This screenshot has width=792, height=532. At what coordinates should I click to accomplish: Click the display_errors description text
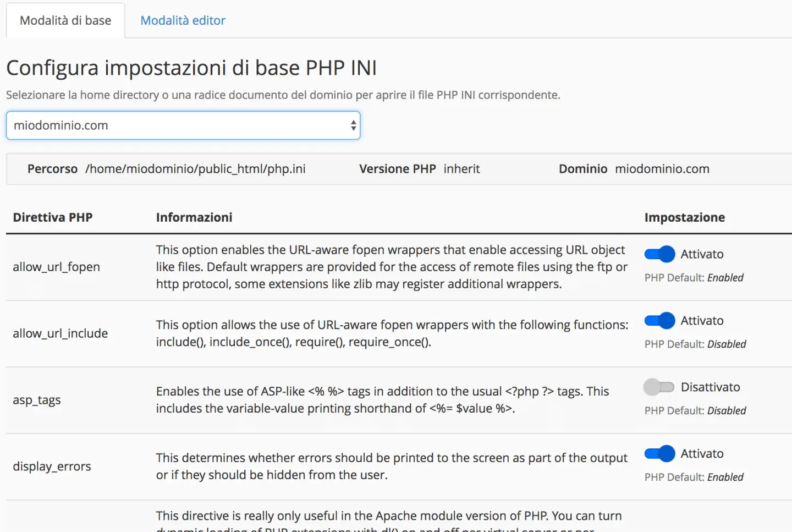tap(392, 467)
